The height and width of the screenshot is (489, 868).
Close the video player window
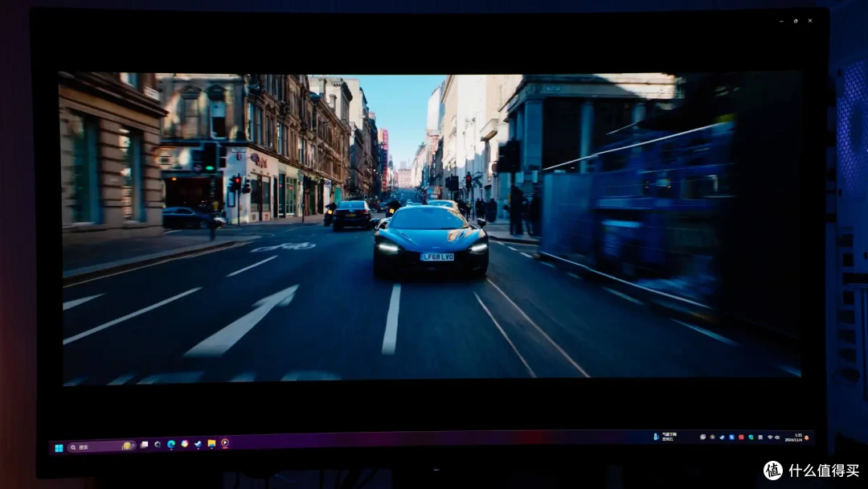pos(810,20)
